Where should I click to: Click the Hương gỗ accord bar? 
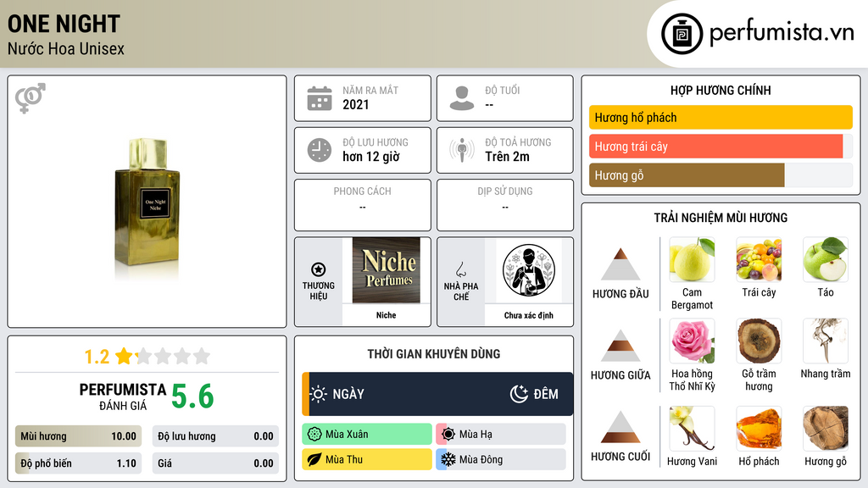[721, 175]
